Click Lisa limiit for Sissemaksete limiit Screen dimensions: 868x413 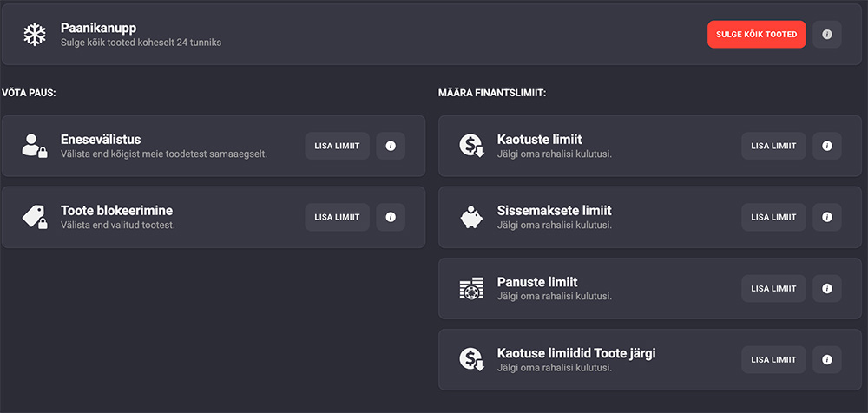773,217
